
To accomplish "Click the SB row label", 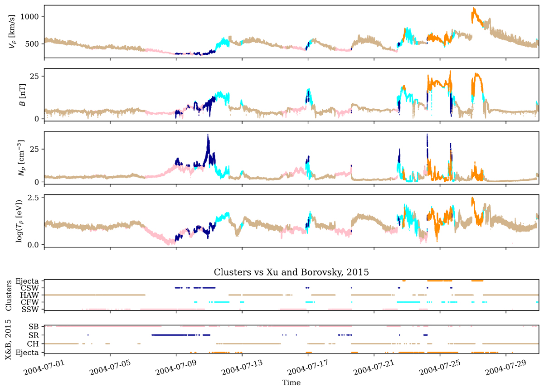I will [34, 326].
